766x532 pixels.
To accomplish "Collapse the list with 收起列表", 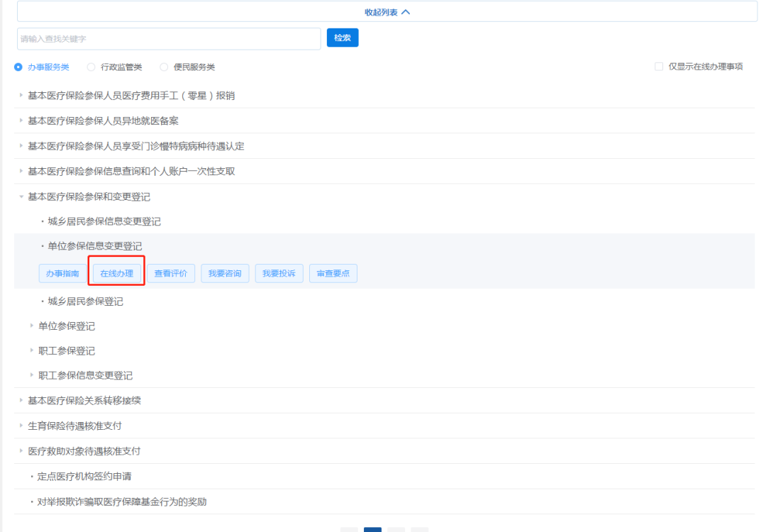I will [387, 12].
